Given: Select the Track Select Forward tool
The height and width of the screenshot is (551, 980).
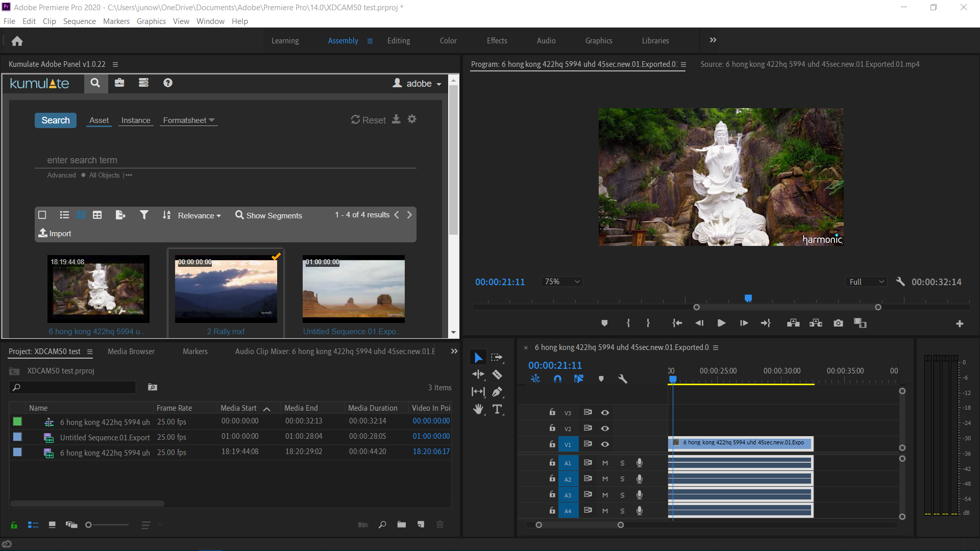Looking at the screenshot, I should coord(497,358).
